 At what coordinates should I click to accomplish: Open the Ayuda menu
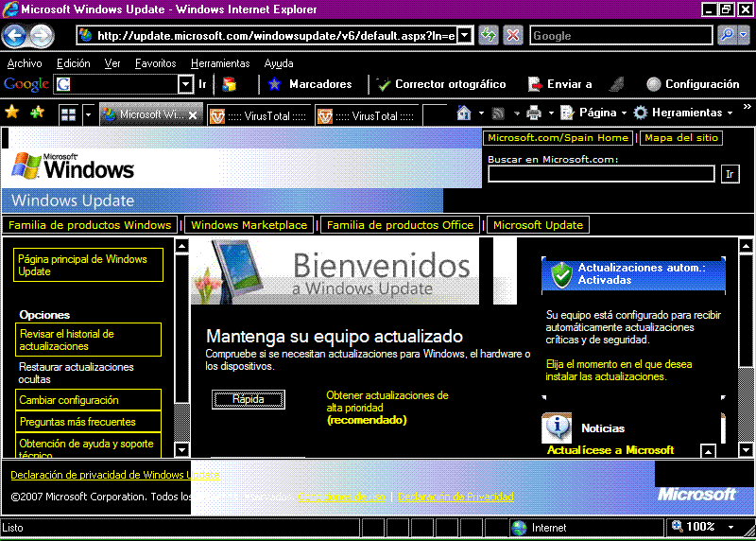pos(279,63)
